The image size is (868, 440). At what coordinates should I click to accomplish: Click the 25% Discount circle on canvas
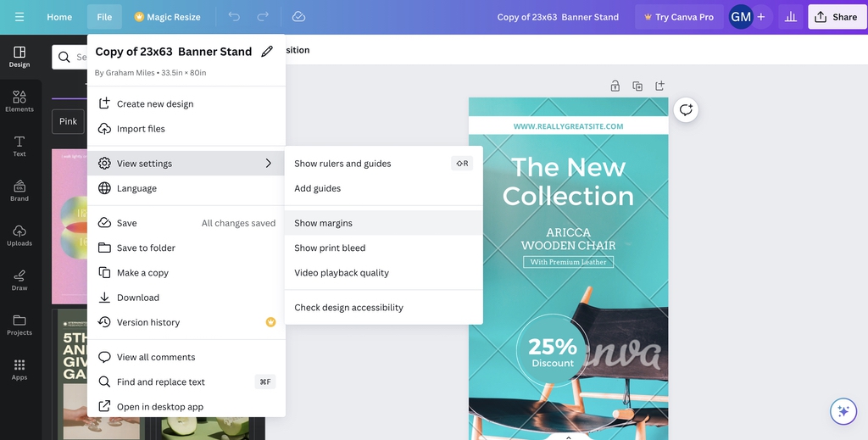[x=553, y=351]
